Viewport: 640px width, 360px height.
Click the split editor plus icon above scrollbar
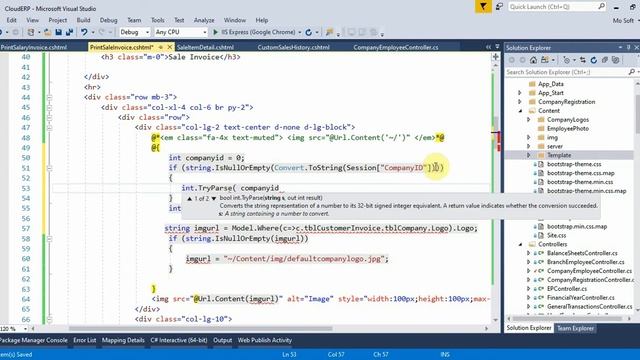tap(496, 57)
